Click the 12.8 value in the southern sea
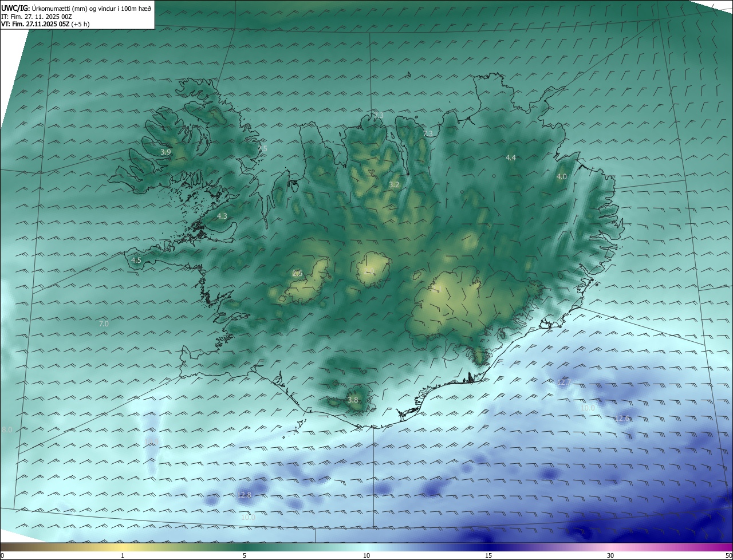 [245, 495]
